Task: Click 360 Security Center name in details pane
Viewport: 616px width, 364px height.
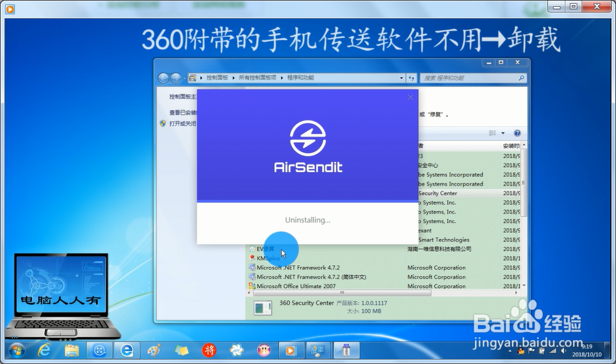Action: pos(306,303)
